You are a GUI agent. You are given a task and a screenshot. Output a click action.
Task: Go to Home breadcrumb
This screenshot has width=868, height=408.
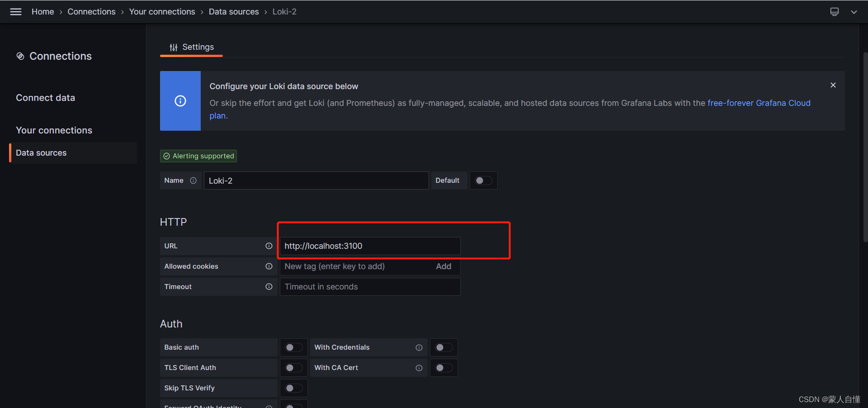point(43,12)
